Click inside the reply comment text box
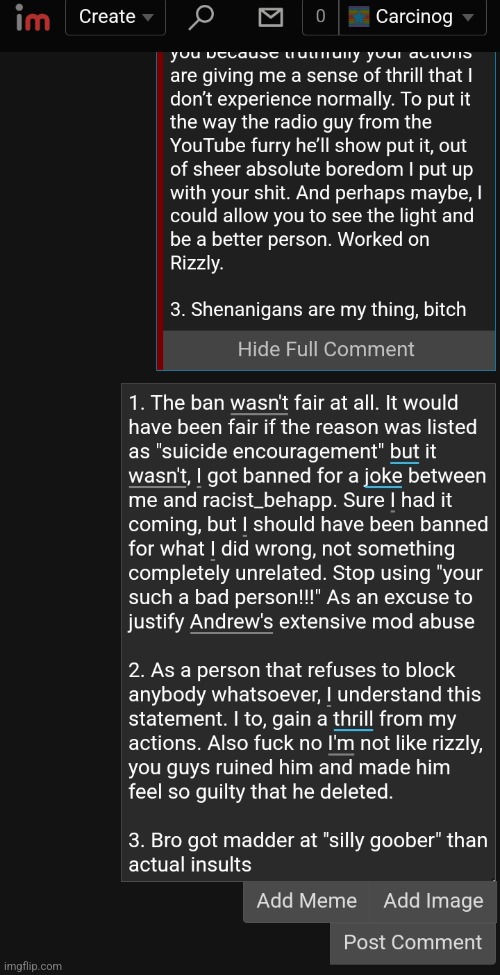This screenshot has height=975, width=500. coord(308,632)
